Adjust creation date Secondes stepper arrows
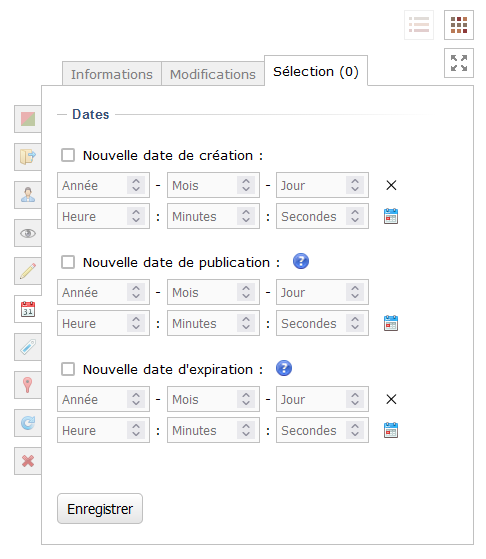 (355, 216)
